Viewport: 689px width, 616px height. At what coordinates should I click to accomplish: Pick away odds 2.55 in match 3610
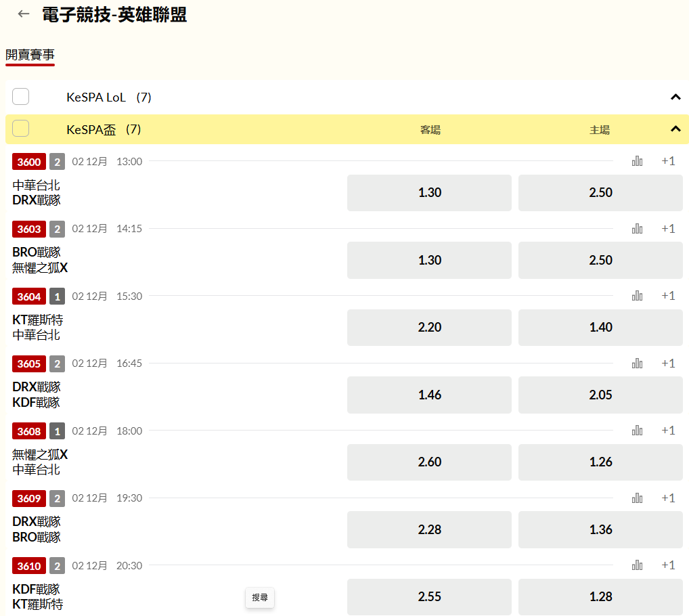(x=429, y=596)
